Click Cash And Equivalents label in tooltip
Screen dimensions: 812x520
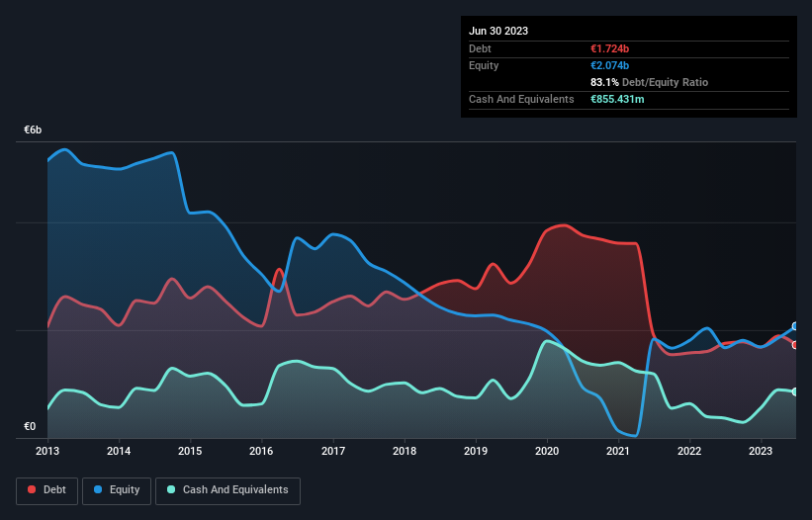click(521, 99)
